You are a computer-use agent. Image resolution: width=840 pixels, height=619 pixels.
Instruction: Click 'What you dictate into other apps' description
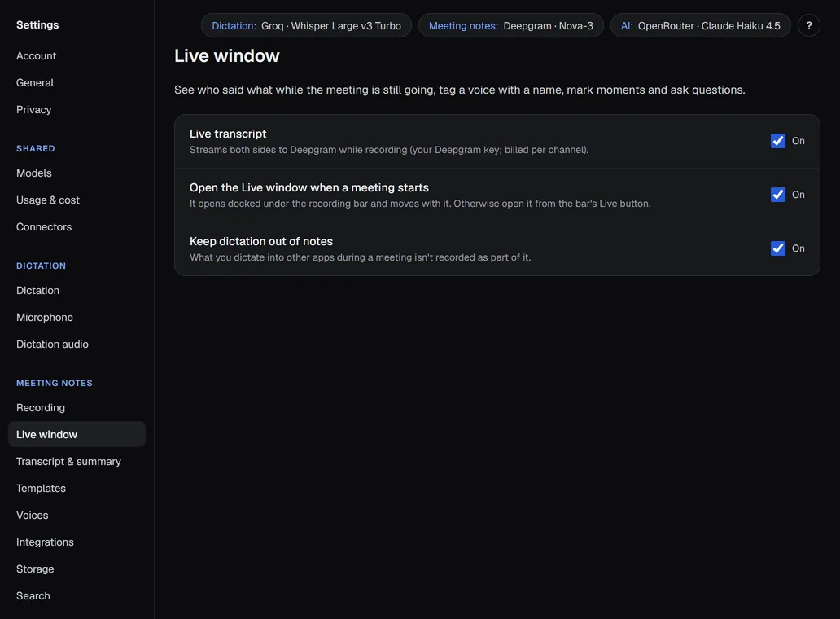[x=360, y=257]
